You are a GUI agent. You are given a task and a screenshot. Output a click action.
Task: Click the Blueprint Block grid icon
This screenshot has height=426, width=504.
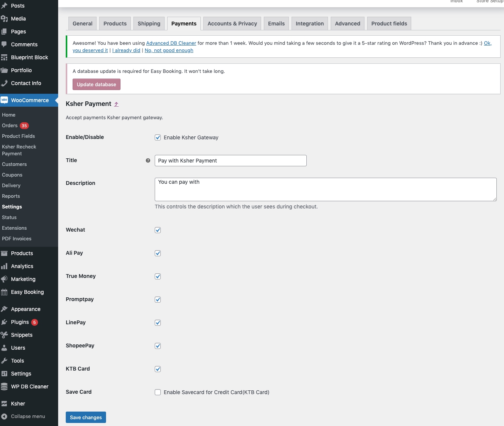point(4,57)
